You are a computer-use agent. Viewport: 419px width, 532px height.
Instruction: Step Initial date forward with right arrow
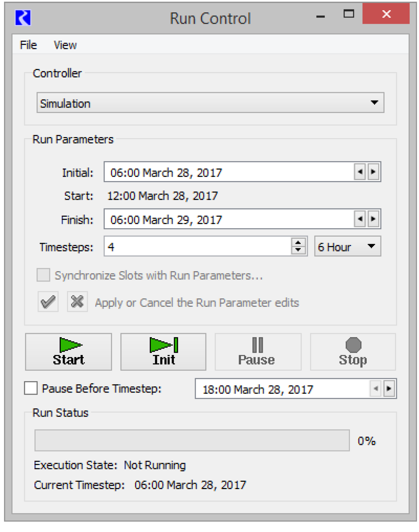(373, 172)
